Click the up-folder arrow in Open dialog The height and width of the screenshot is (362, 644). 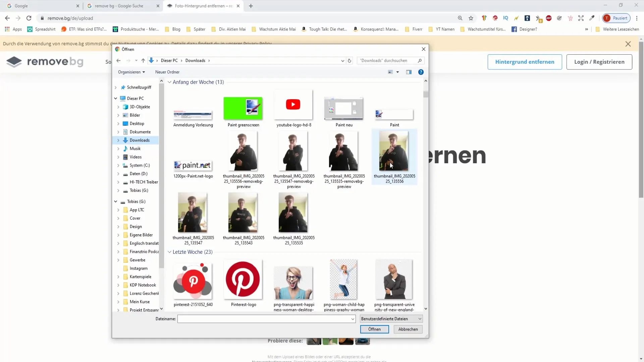click(x=143, y=61)
